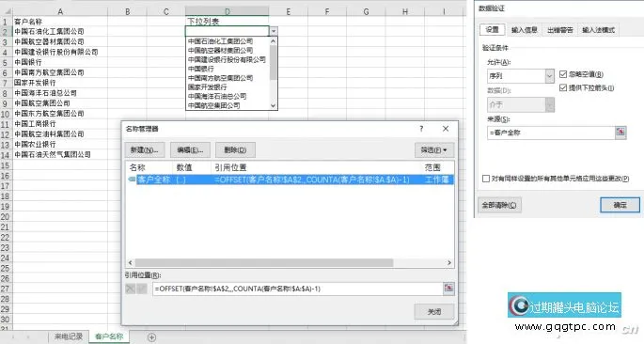The image size is (644, 344).
Task: Click row 20 header
Action: (6, 217)
